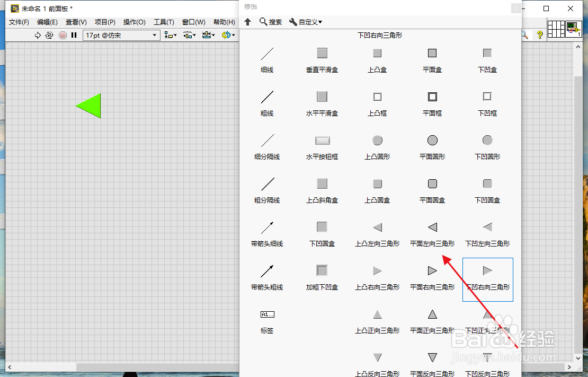Screen dimensions: 588x377
Task: Choose the 下凹圆盒 in second column
Action: [x=322, y=233]
